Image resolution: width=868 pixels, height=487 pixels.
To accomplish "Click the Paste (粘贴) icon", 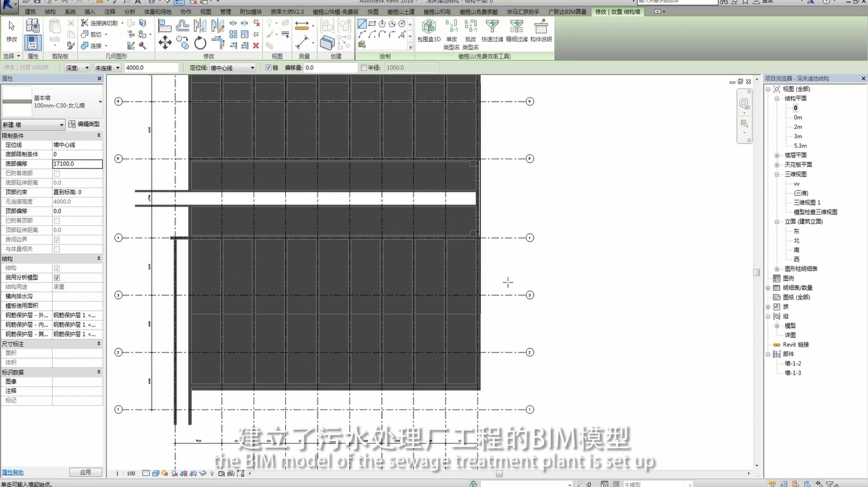I will [55, 30].
